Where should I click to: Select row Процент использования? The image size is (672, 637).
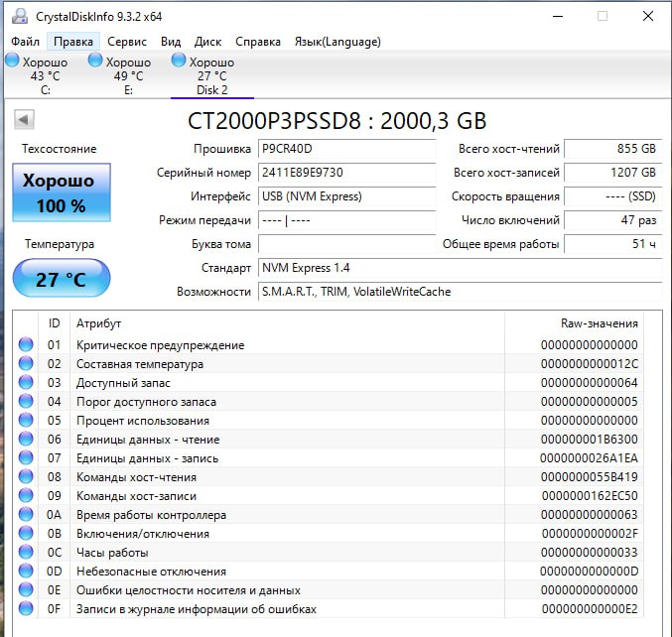click(328, 421)
